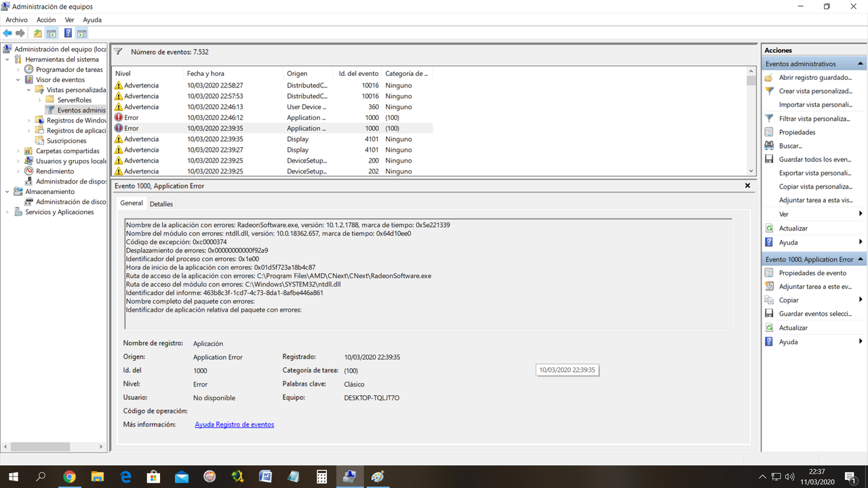Select Rendimiento in the tree
868x488 pixels.
[x=55, y=171]
